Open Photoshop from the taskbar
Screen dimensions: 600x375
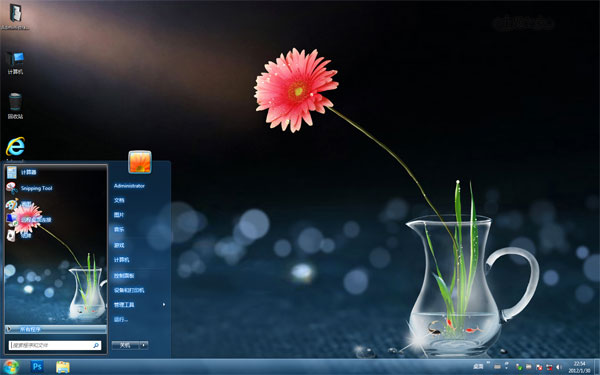click(37, 367)
